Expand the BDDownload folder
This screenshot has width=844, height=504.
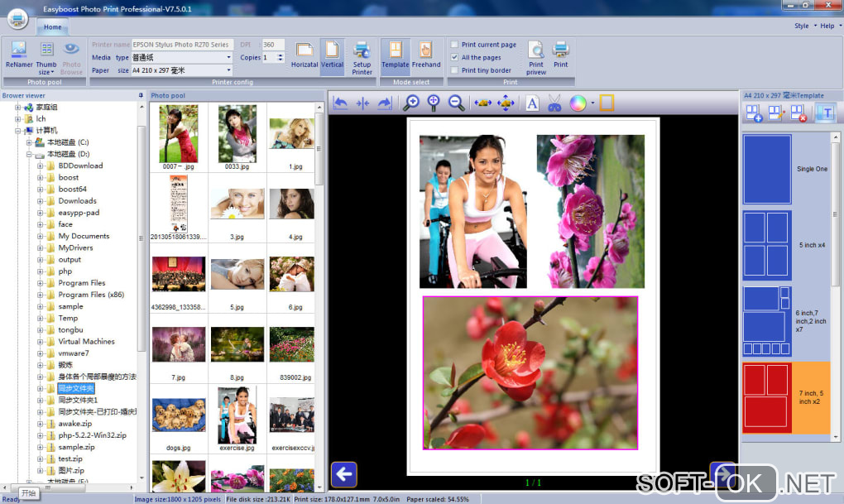pyautogui.click(x=41, y=166)
